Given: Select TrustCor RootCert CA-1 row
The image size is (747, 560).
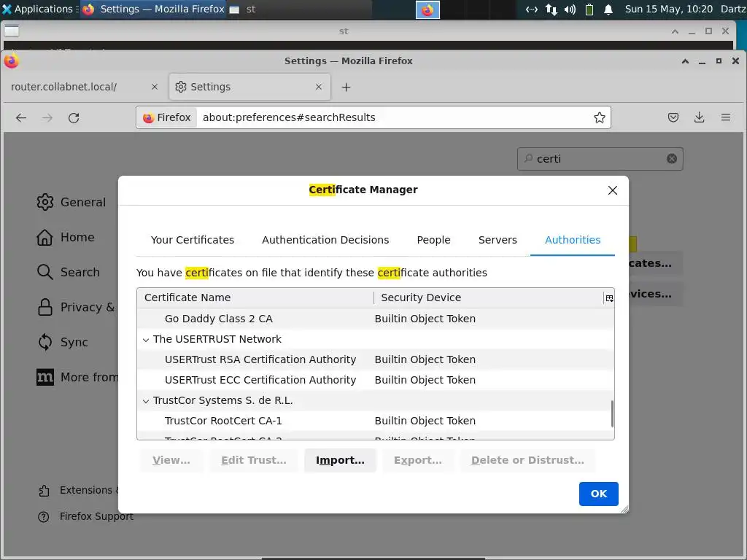Looking at the screenshot, I should point(376,421).
